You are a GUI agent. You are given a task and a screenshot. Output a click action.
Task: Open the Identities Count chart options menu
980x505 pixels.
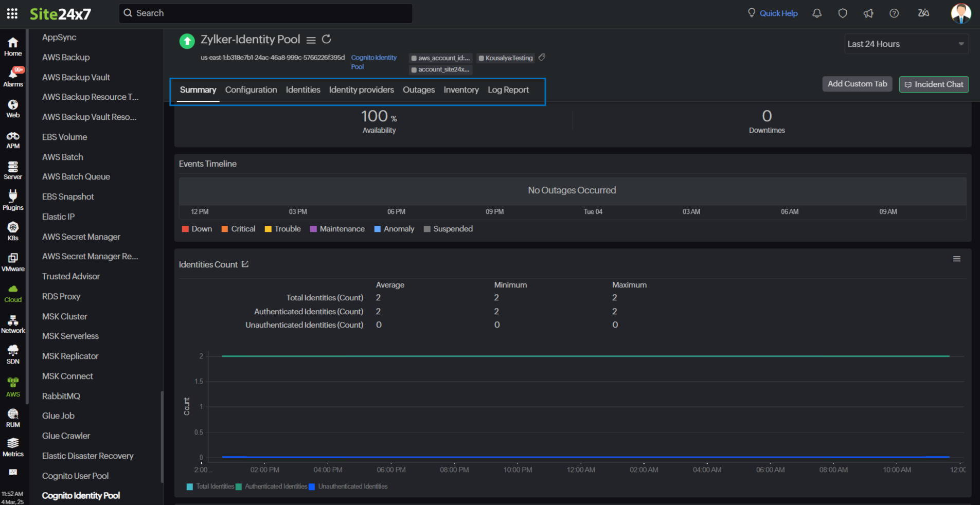pyautogui.click(x=956, y=259)
